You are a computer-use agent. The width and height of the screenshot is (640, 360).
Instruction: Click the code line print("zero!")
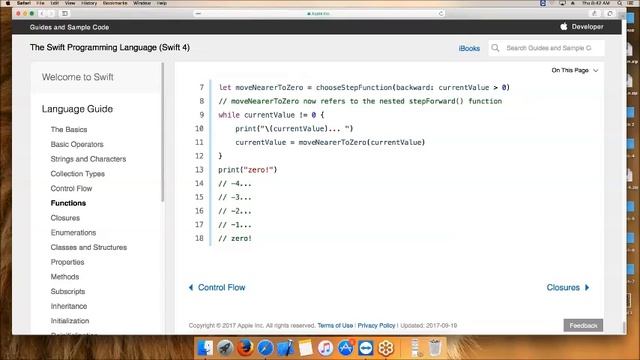tap(248, 170)
